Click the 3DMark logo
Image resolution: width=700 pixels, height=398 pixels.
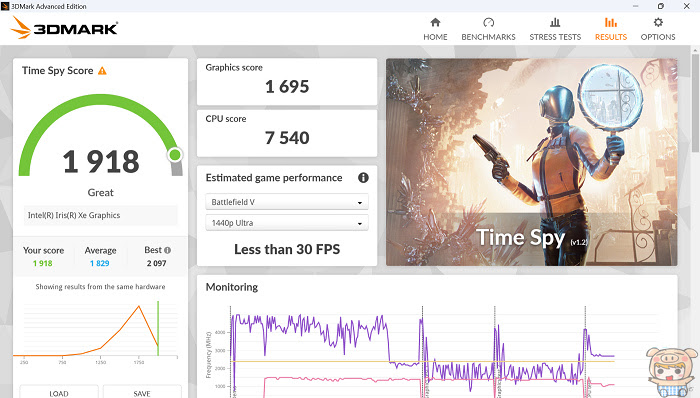point(64,28)
